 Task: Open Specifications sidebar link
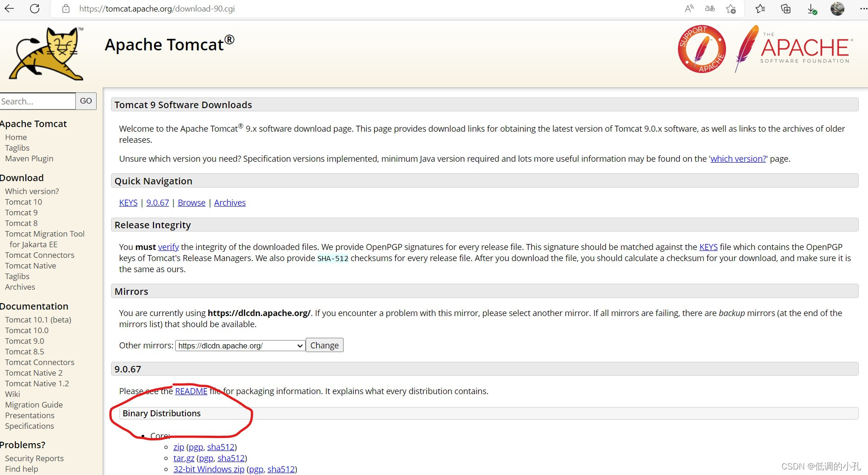30,426
